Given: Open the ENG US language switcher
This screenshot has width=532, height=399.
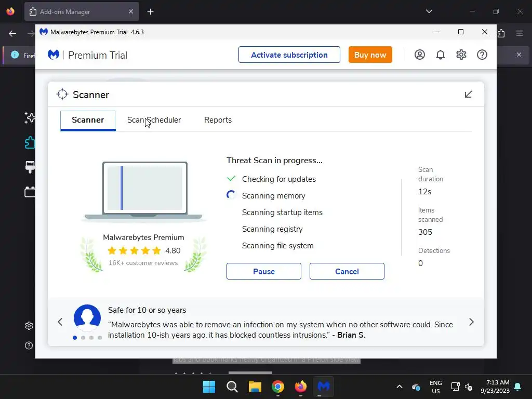Looking at the screenshot, I should tap(436, 387).
